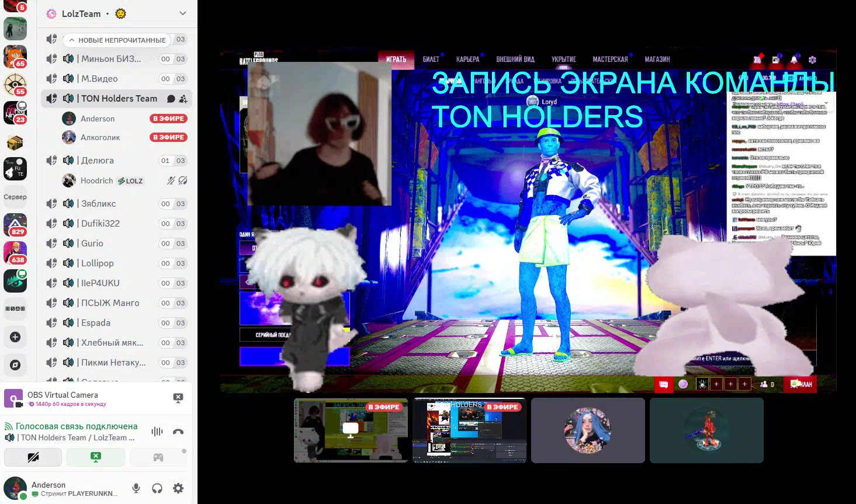Select Алкоголик in voice channel list
Screen dimensions: 856x504
[x=124, y=137]
